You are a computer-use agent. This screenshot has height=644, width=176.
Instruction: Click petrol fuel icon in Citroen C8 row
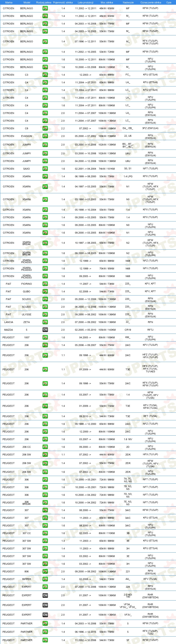click(x=45, y=128)
